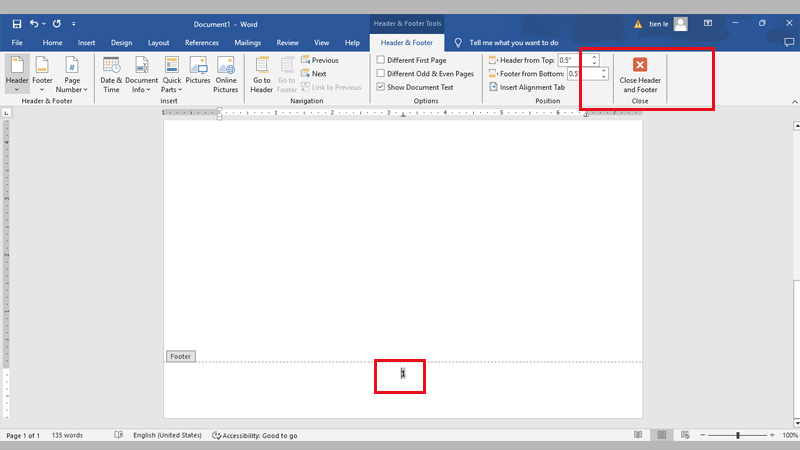Enable Different First Page checkbox
This screenshot has width=800, height=450.
(x=380, y=60)
